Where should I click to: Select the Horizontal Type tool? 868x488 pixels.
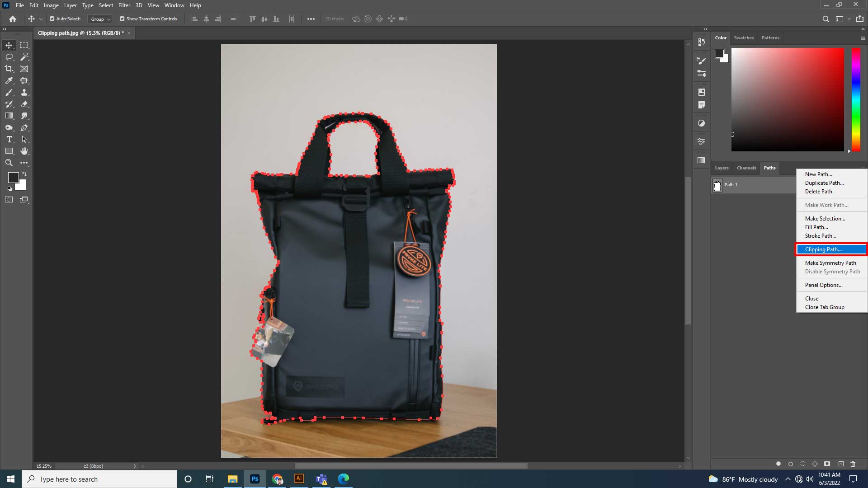tap(9, 140)
